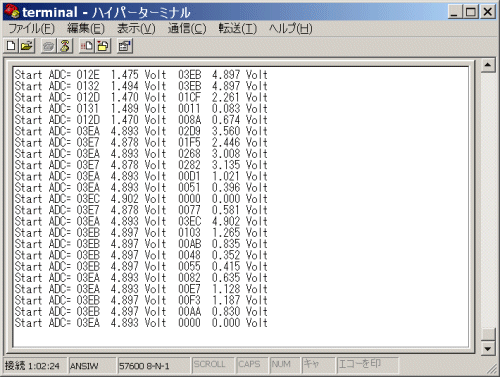This screenshot has height=377, width=500.
Task: Click the Send file toolbar icon
Action: [87, 46]
